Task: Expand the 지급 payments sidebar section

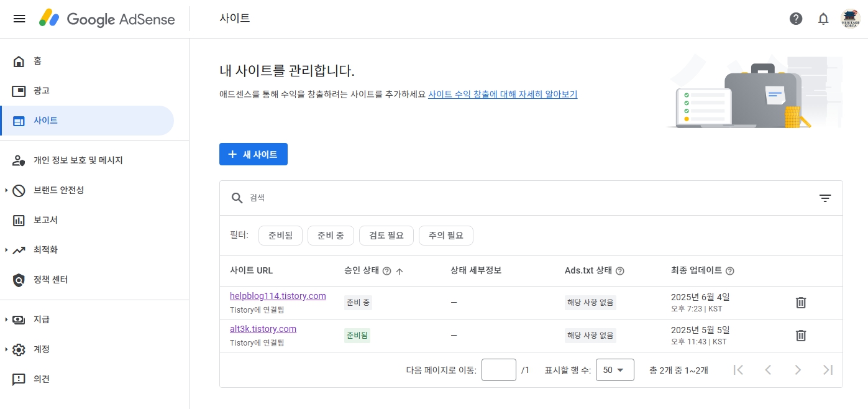Action: (41, 319)
